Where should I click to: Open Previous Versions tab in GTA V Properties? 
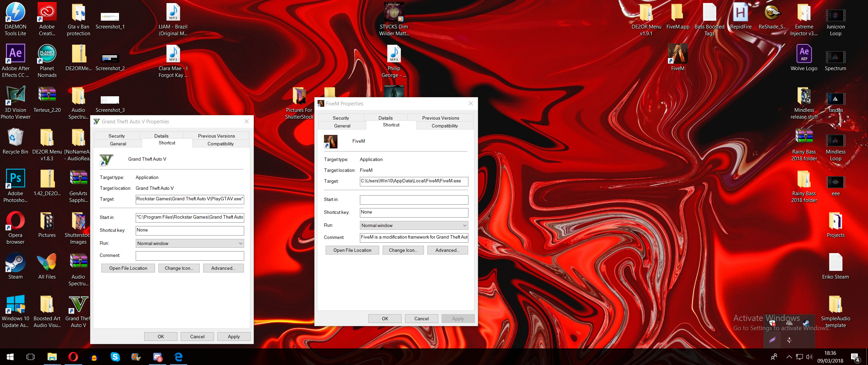coord(216,136)
